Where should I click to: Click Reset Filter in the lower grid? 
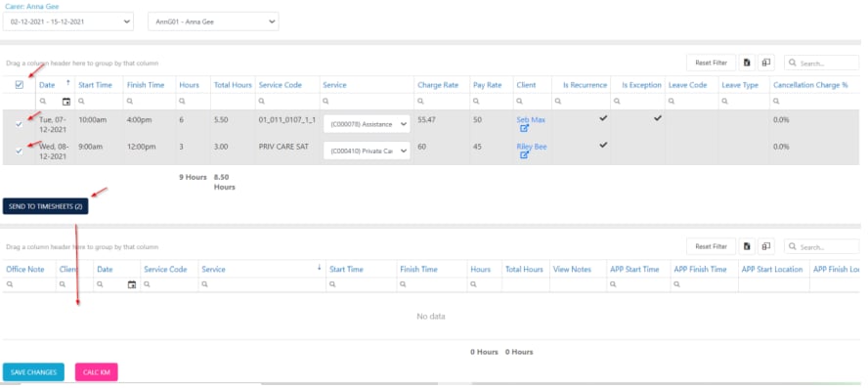coord(712,246)
